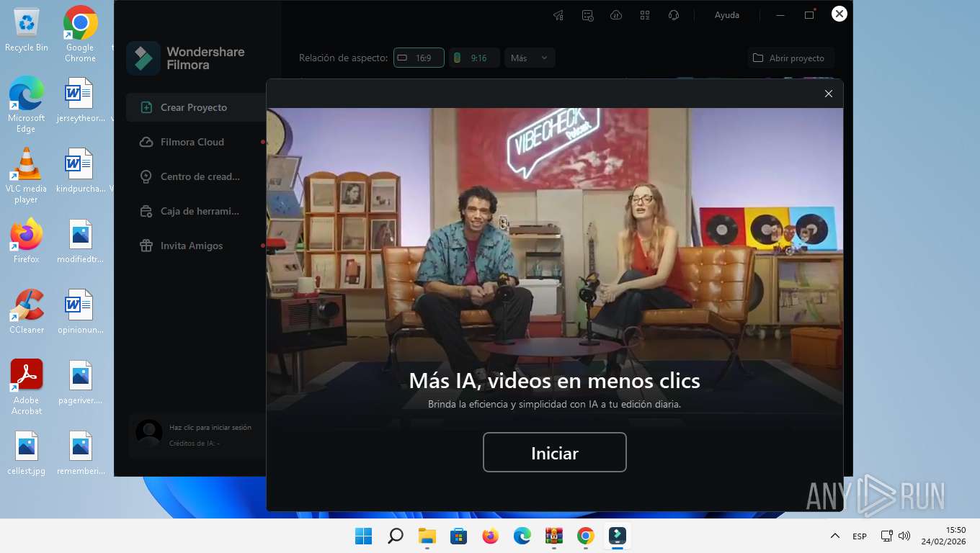Choose the 9:16 aspect ratio option
This screenshot has width=980, height=553.
pos(474,58)
